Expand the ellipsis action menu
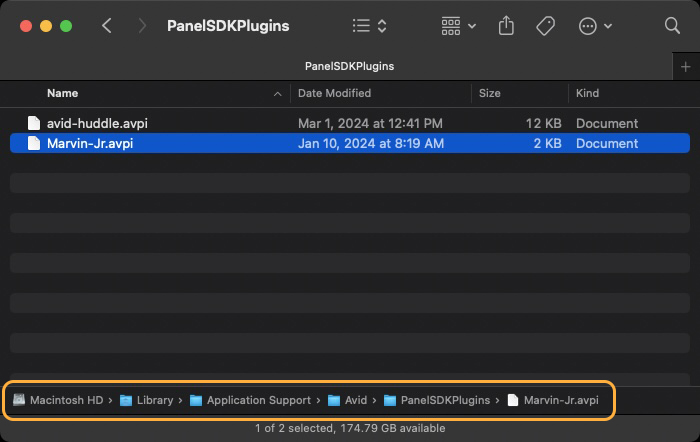This screenshot has height=442, width=700. (x=595, y=26)
